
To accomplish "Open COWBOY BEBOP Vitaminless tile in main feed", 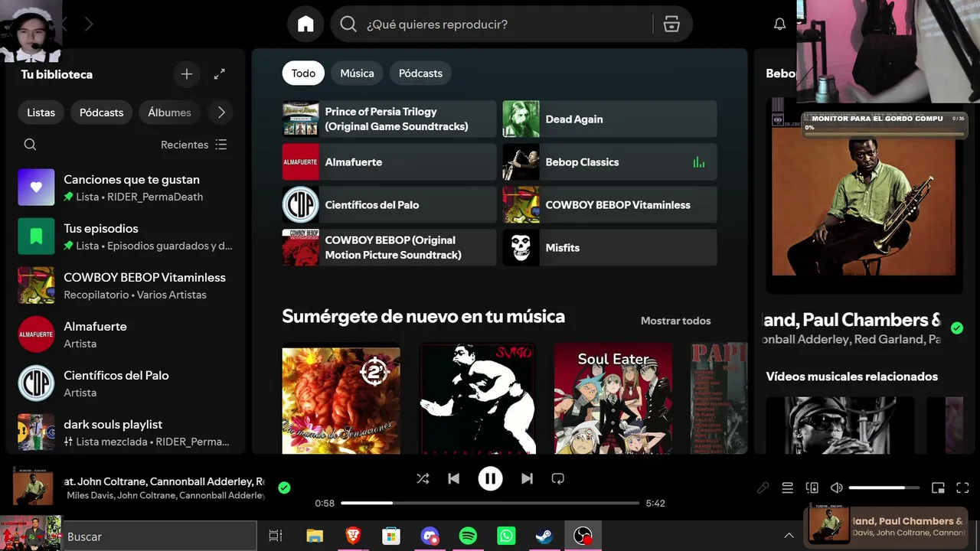I will (x=609, y=205).
